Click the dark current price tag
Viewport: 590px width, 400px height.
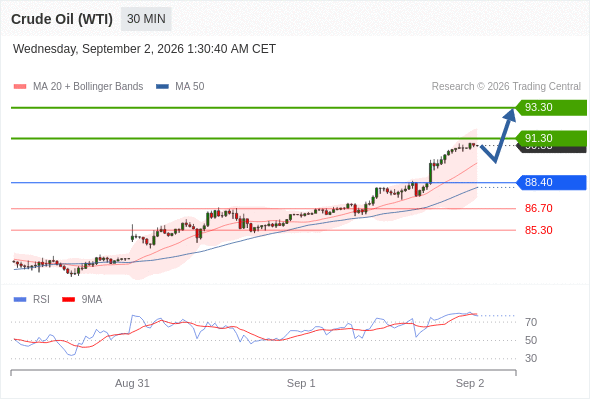[552, 149]
